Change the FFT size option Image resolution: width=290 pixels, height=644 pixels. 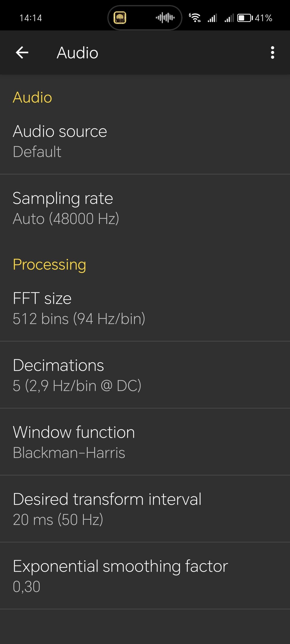coord(145,308)
